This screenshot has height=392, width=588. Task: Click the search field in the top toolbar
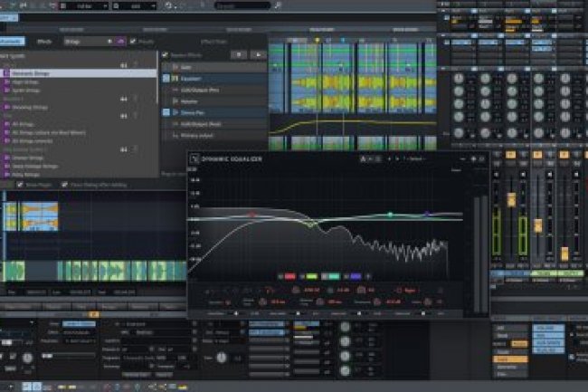242,5
